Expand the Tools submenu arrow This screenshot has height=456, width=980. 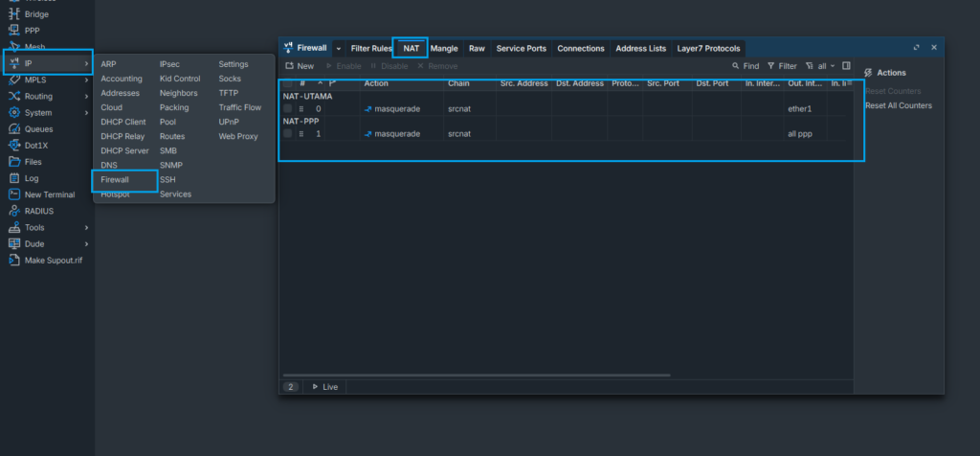pyautogui.click(x=86, y=228)
